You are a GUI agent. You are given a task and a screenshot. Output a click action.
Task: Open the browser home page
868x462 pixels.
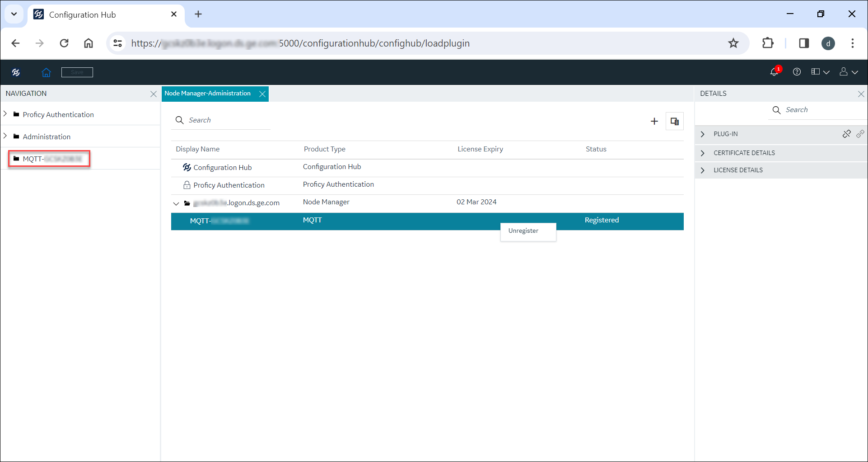89,43
